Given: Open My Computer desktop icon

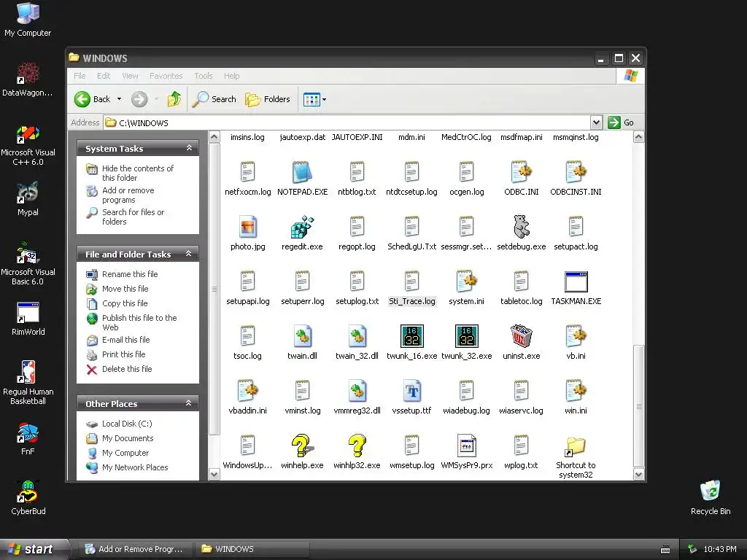Looking at the screenshot, I should click(28, 20).
